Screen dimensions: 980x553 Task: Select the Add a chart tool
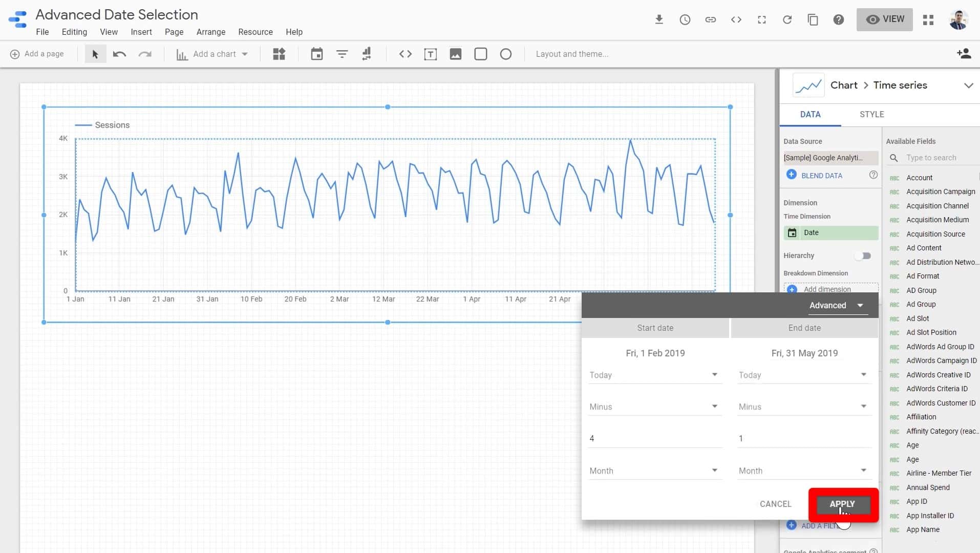[211, 54]
